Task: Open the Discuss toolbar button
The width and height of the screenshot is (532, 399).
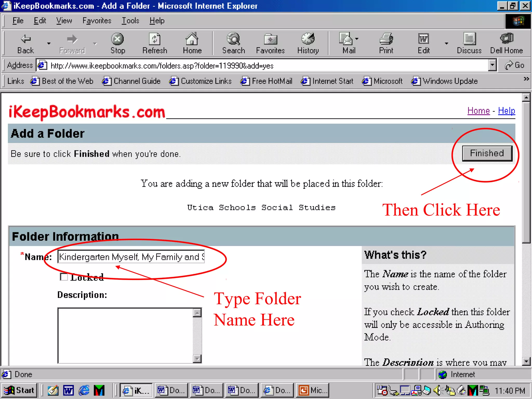Action: click(x=469, y=43)
